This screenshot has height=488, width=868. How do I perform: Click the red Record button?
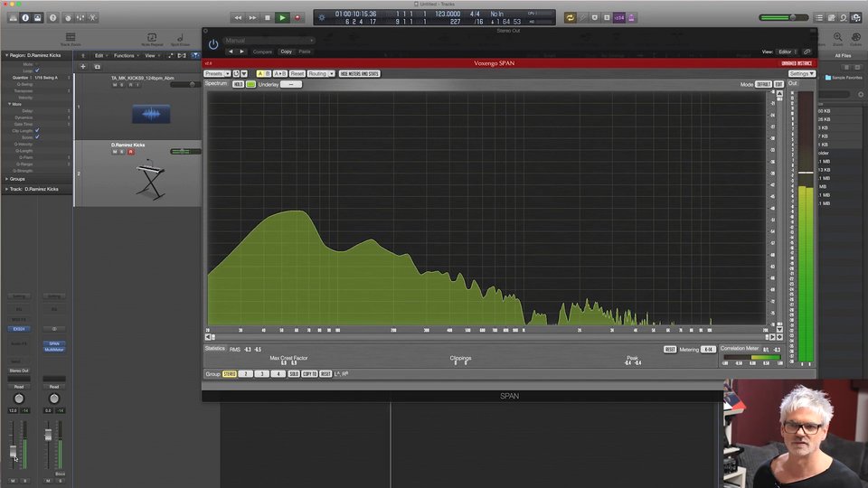tap(297, 18)
